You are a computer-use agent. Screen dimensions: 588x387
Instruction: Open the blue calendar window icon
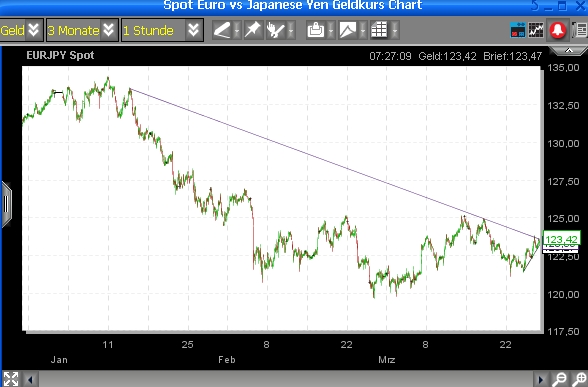[x=518, y=30]
